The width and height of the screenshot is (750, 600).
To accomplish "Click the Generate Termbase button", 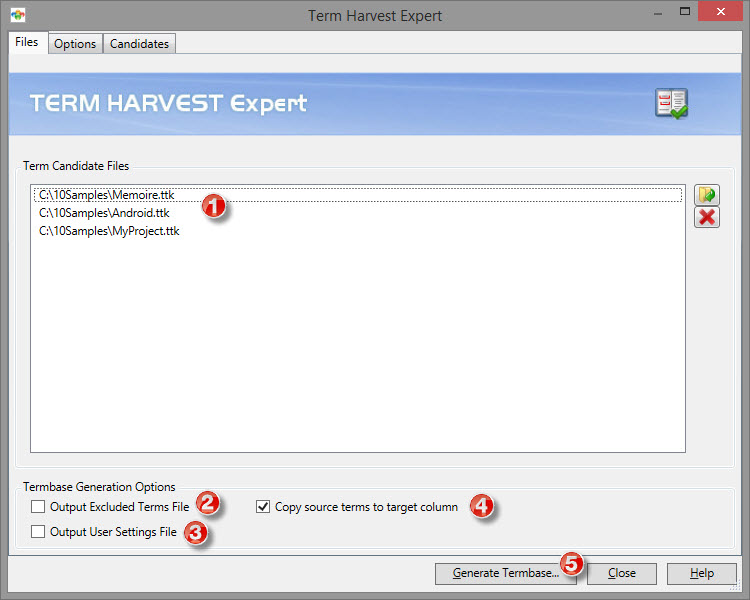I will 505,573.
